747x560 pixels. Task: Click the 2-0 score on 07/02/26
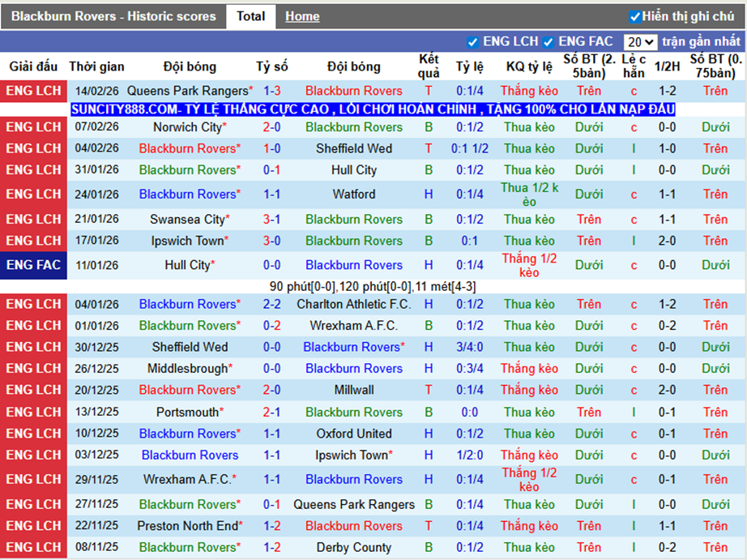[x=272, y=127]
